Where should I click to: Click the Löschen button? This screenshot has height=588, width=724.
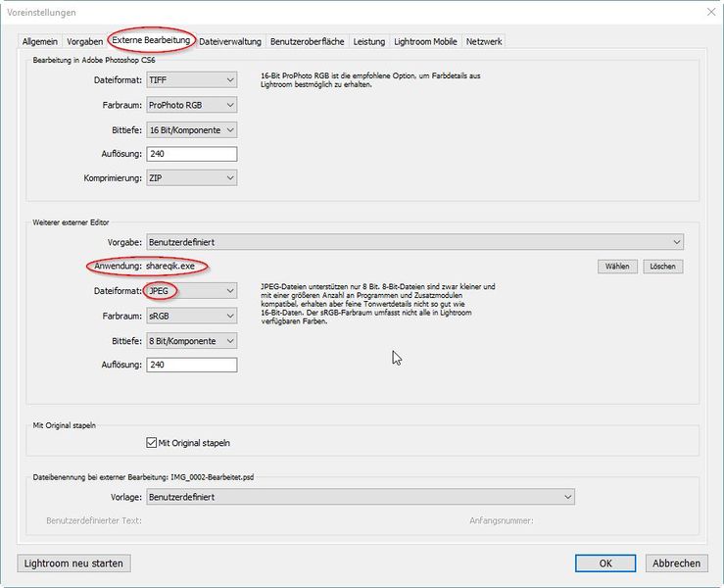(x=662, y=267)
